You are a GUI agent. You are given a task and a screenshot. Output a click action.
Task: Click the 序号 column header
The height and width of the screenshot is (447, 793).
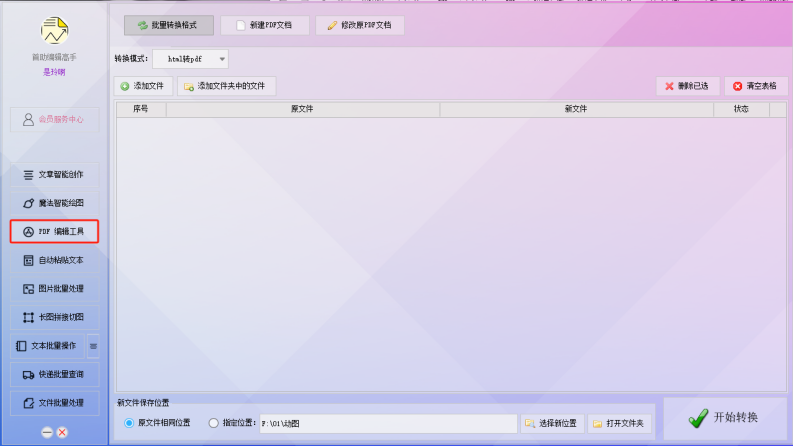pos(141,109)
